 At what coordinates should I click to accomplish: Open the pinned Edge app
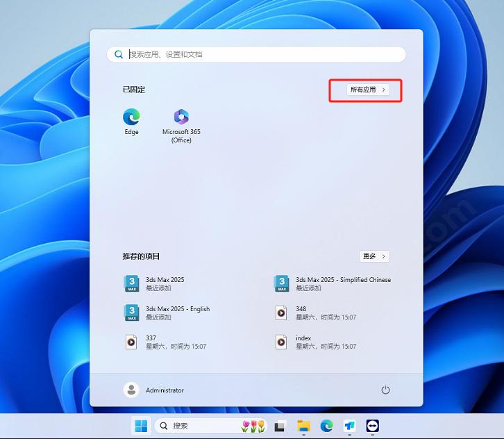tap(131, 122)
